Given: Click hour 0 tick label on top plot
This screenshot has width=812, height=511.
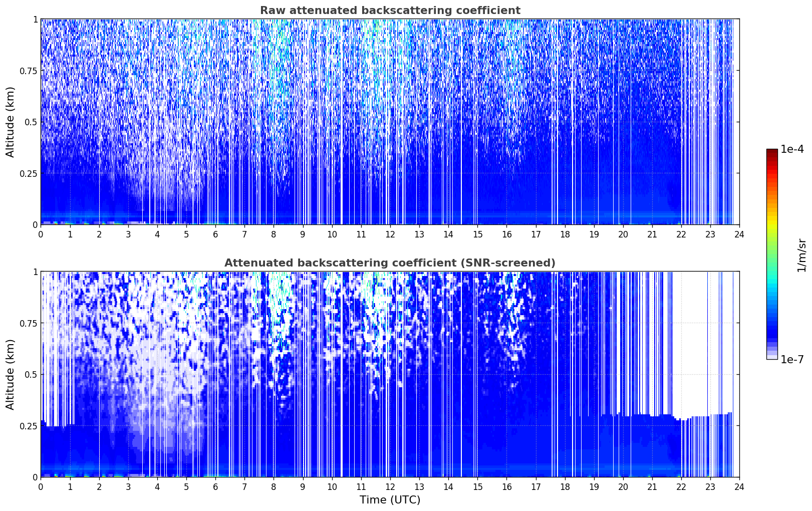Looking at the screenshot, I should [x=41, y=234].
